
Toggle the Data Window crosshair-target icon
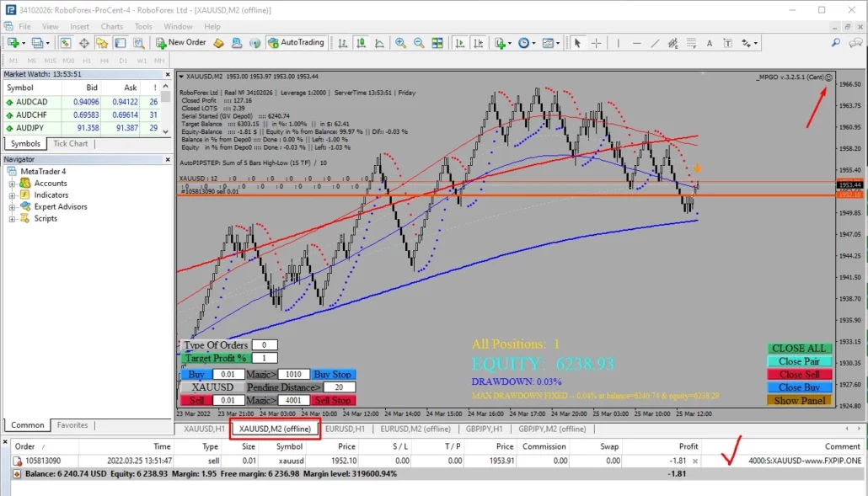84,43
